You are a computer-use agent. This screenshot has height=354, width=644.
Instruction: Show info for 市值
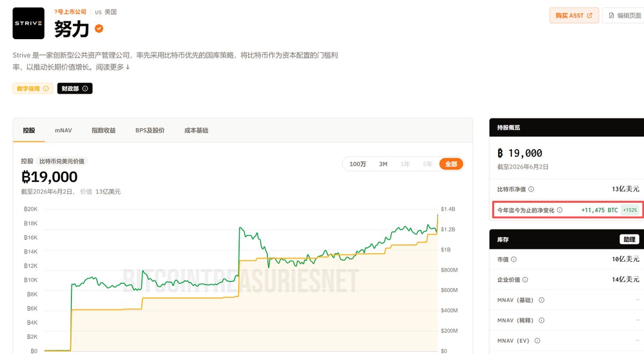click(514, 260)
